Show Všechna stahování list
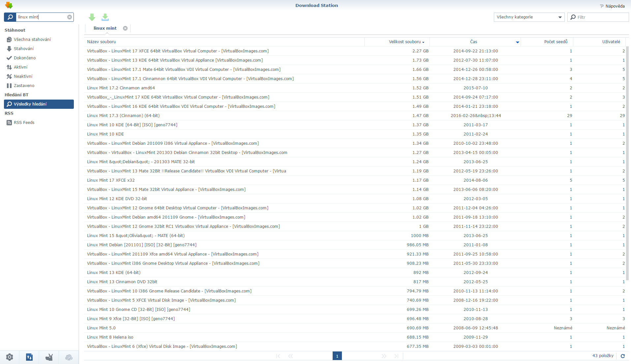This screenshot has width=631, height=364. tap(32, 40)
